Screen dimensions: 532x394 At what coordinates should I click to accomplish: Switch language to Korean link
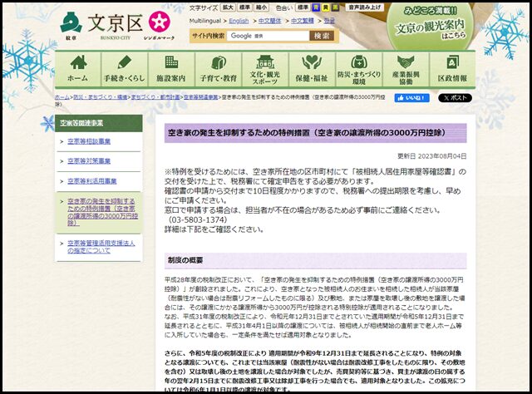click(329, 21)
